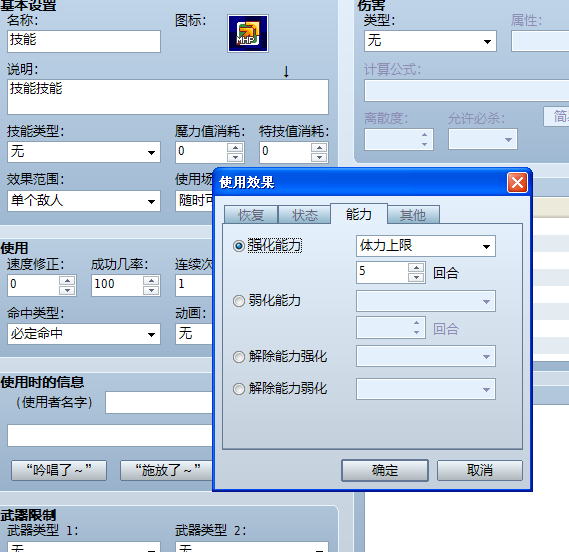This screenshot has width=569, height=552.
Task: Close the 使用效果 dialog
Action: (x=517, y=183)
